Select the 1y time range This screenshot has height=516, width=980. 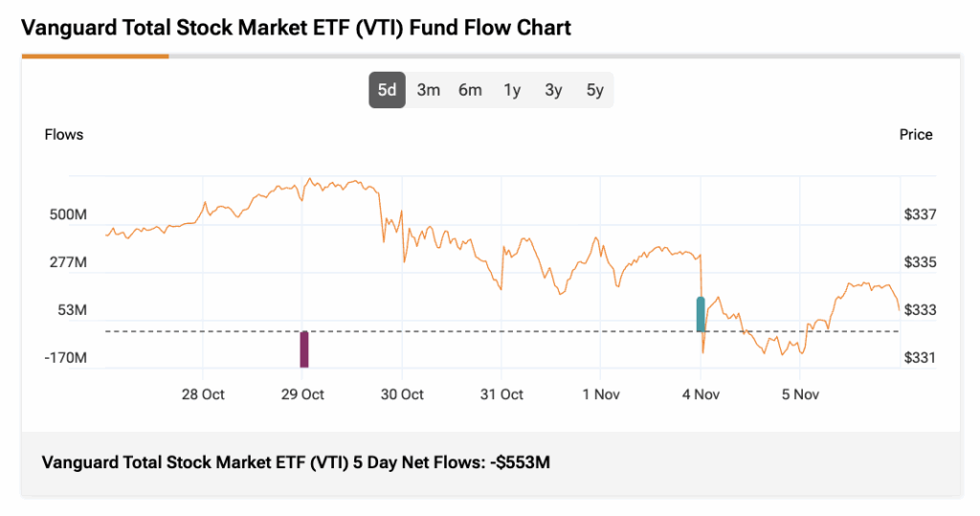pos(512,91)
